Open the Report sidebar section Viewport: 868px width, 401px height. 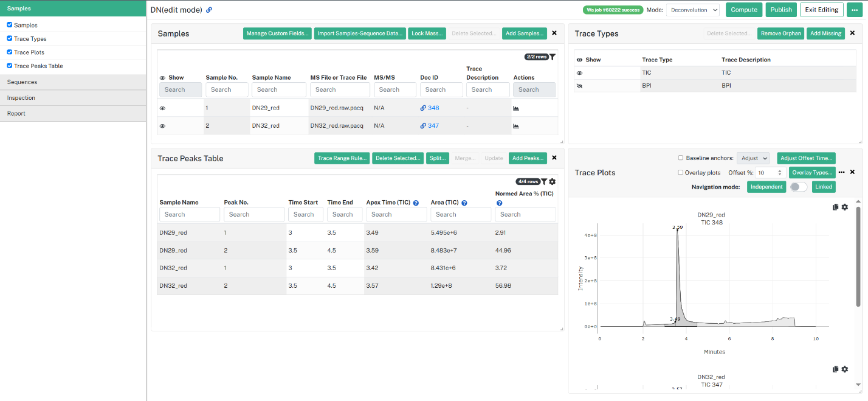coord(73,114)
